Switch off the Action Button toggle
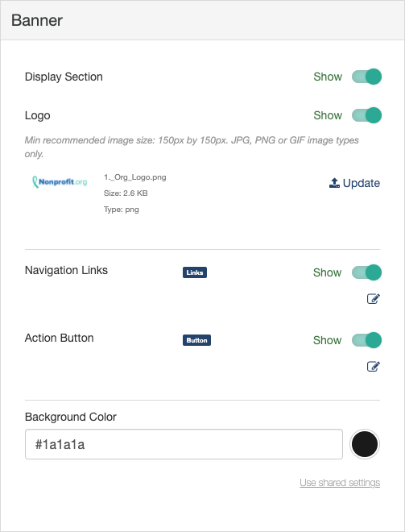This screenshot has width=405, height=532. pyautogui.click(x=366, y=340)
